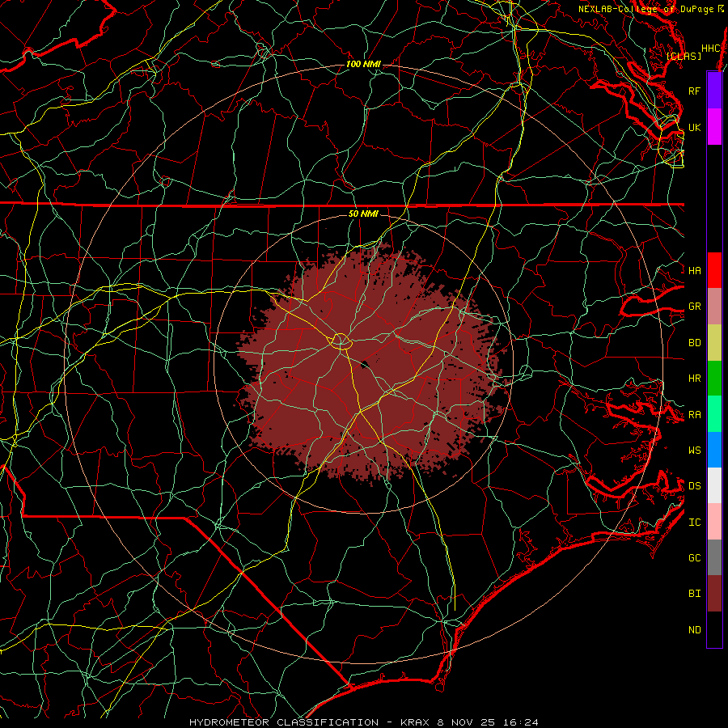The image size is (728, 728).
Task: Click the NEXLAB-College of DuPage header text
Action: 645,9
